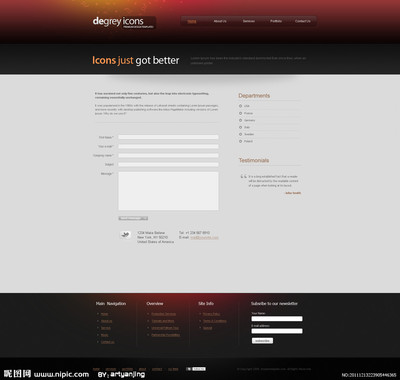
Task: Click the newsletter E-mail address field
Action: (x=277, y=331)
